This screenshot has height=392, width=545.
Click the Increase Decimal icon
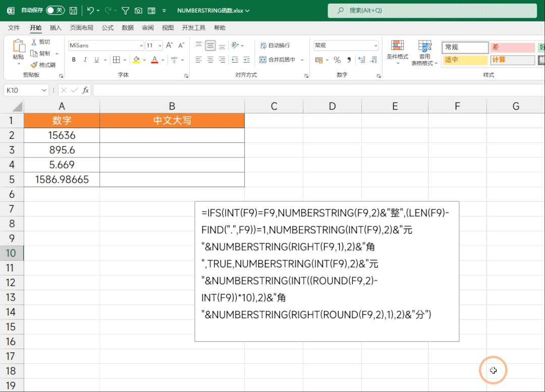click(361, 60)
